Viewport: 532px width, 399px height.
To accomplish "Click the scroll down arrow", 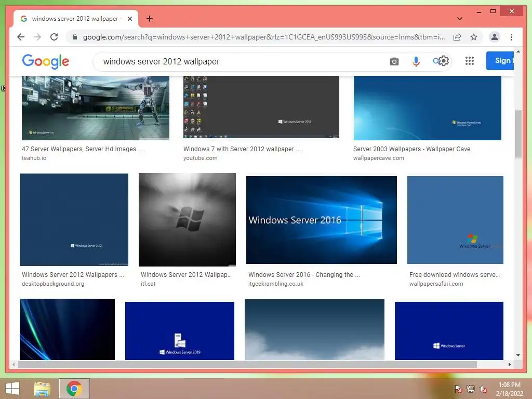I will point(518,355).
